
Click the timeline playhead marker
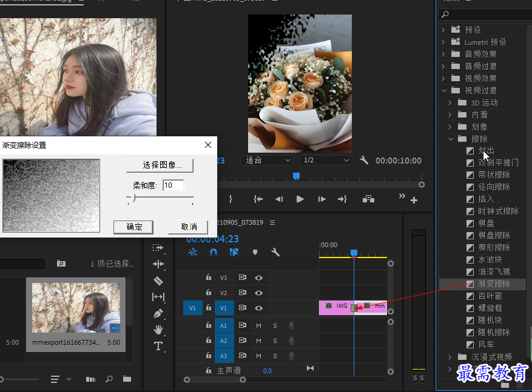354,253
